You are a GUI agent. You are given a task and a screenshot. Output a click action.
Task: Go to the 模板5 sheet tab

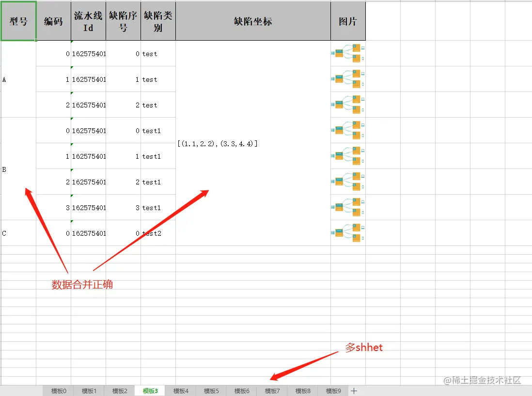tap(211, 391)
